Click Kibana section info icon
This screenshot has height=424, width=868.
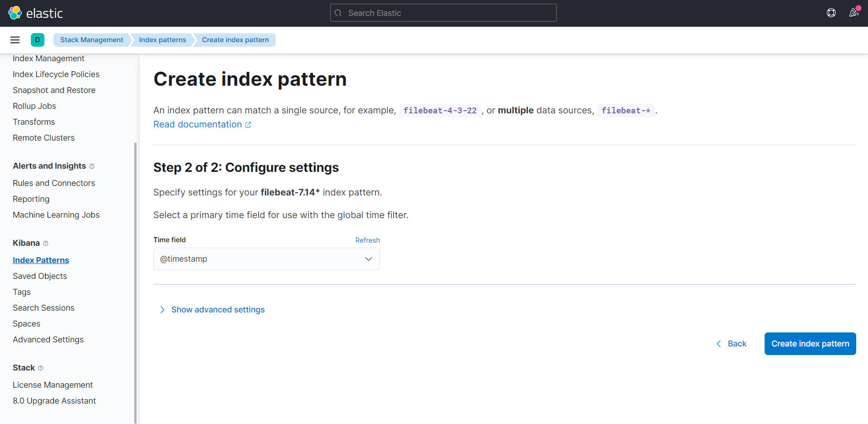tap(45, 244)
